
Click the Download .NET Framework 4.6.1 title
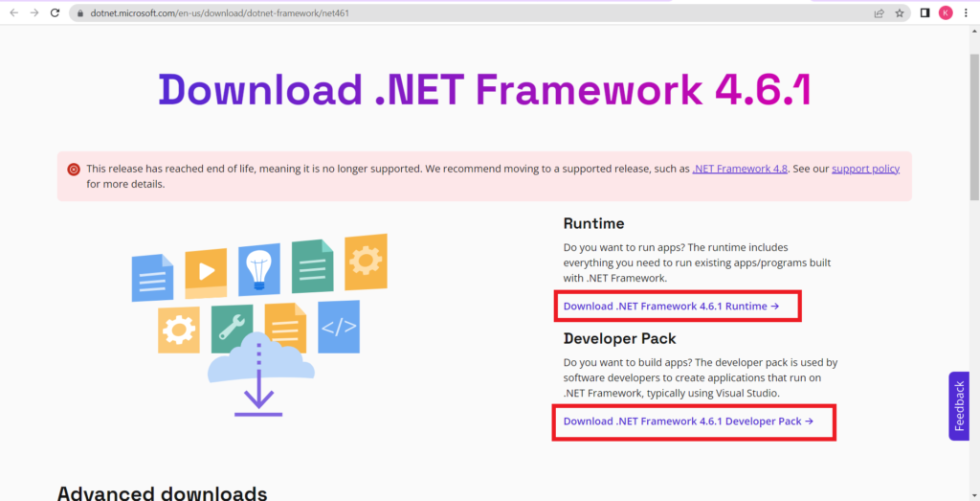(x=484, y=89)
